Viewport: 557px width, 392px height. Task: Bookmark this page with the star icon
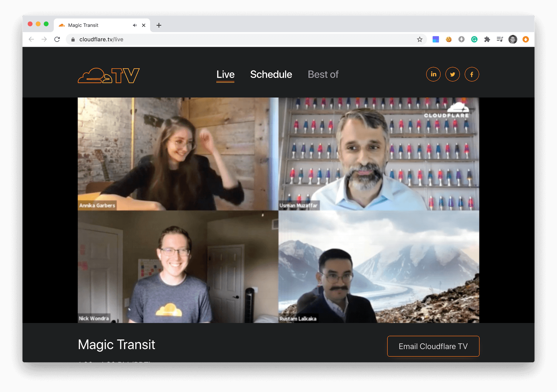point(420,39)
